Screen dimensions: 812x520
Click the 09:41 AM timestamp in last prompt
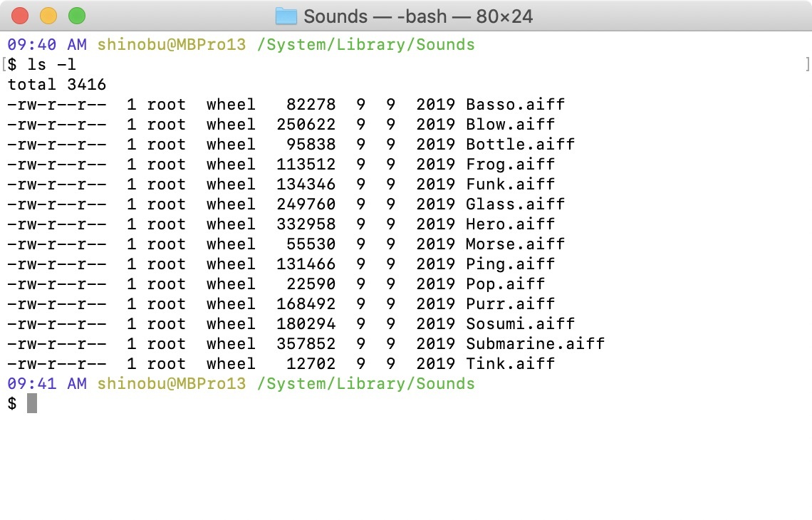(x=47, y=384)
